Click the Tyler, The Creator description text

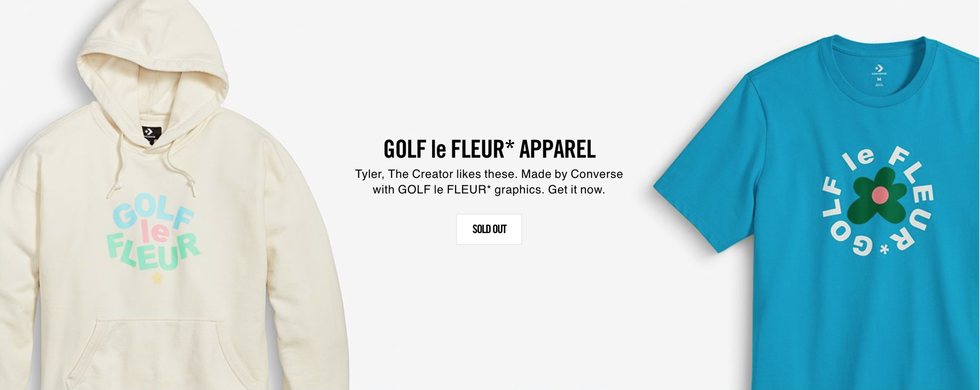(x=489, y=182)
